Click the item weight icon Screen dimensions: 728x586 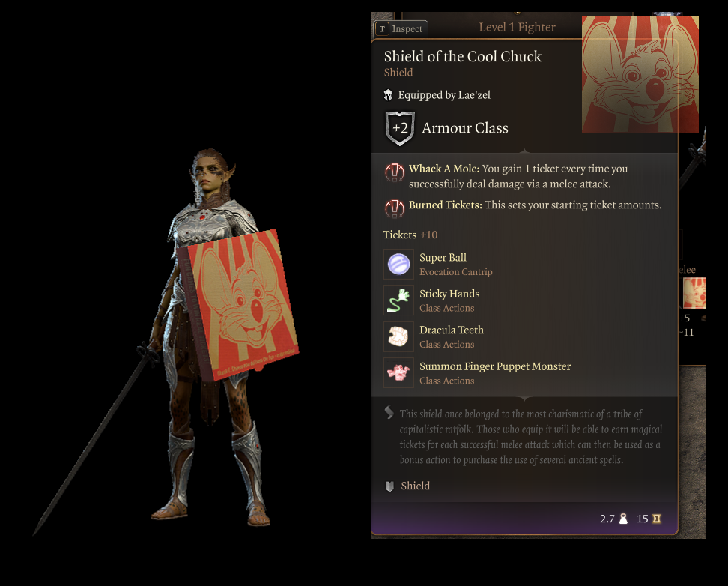point(623,519)
